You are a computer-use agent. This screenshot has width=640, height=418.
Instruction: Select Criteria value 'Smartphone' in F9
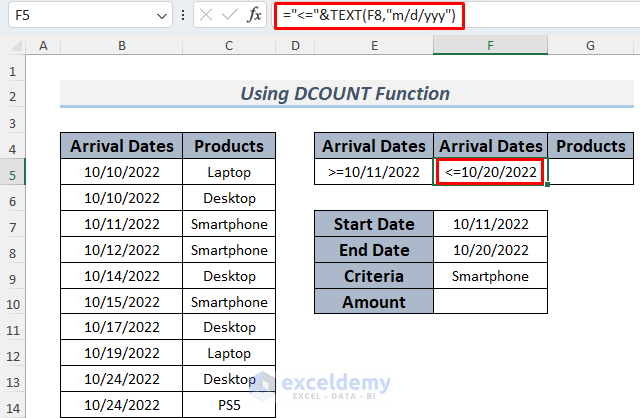[x=490, y=276]
